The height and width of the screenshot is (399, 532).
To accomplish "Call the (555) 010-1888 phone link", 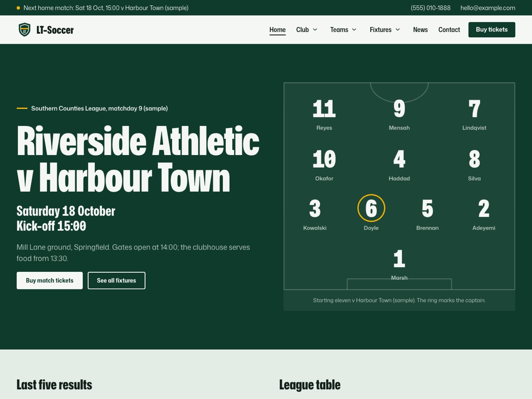I will [430, 8].
